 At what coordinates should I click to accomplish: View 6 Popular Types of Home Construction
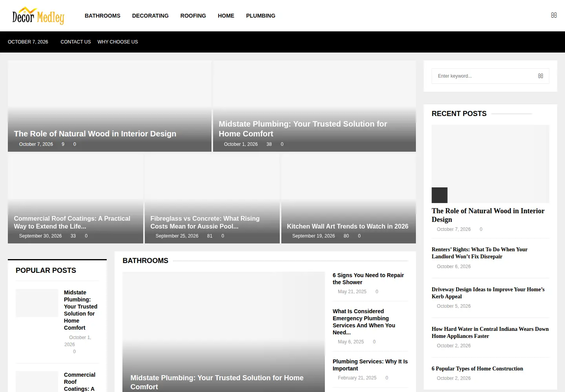(477, 368)
